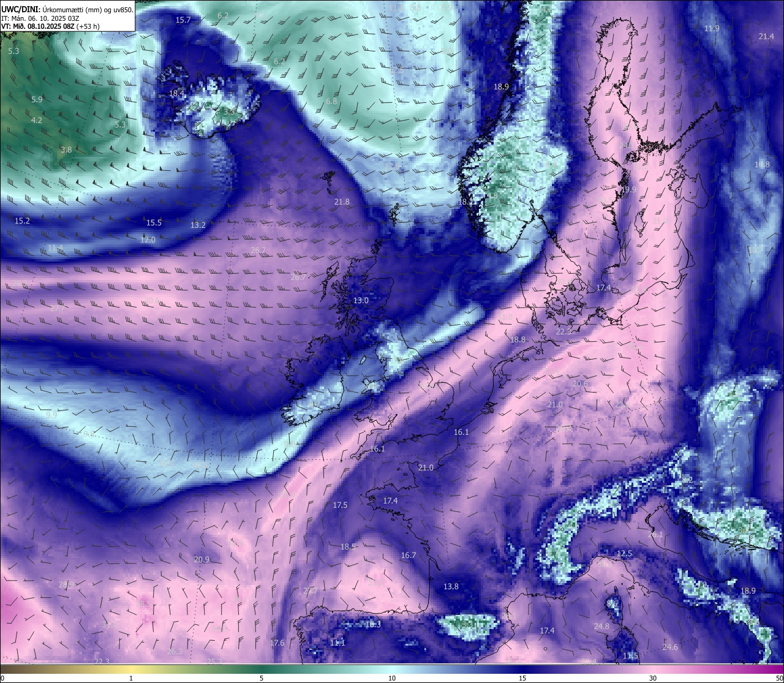784x683 pixels.
Task: Click the 18.8 value over the North Sea
Action: point(518,340)
